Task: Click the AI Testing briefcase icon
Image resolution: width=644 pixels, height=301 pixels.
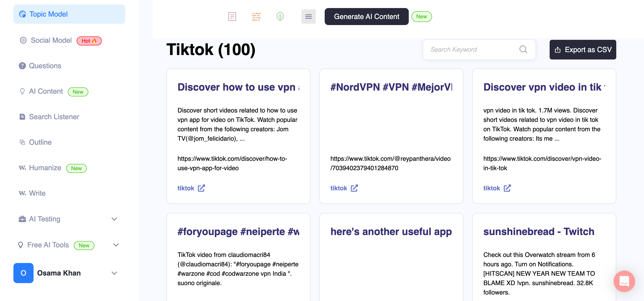Action: 22,219
